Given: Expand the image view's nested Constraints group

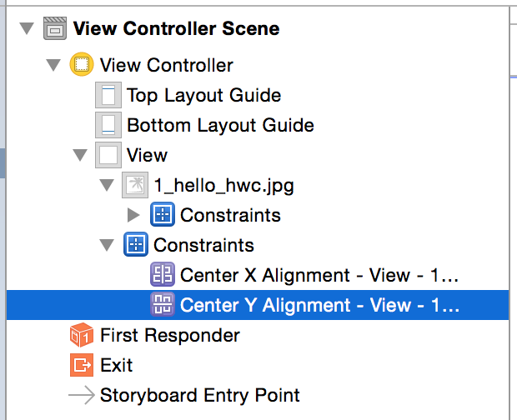Looking at the screenshot, I should click(133, 215).
